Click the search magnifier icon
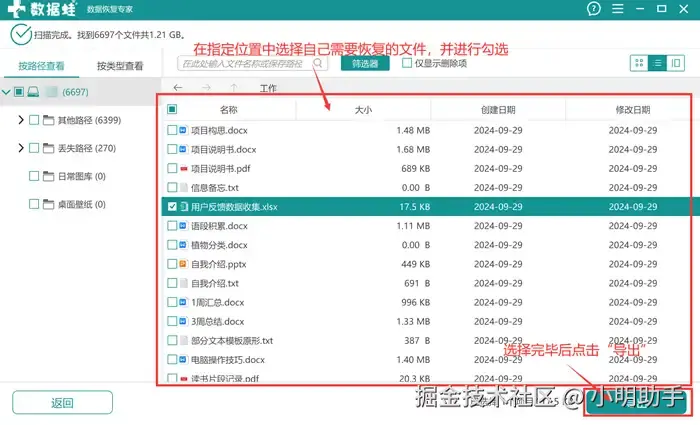Viewport: 700px width, 425px height. click(x=317, y=63)
